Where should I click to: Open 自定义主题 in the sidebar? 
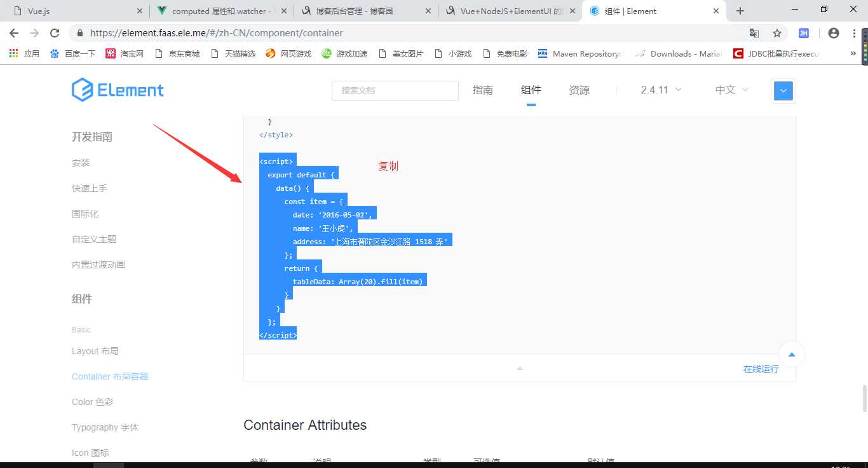94,239
